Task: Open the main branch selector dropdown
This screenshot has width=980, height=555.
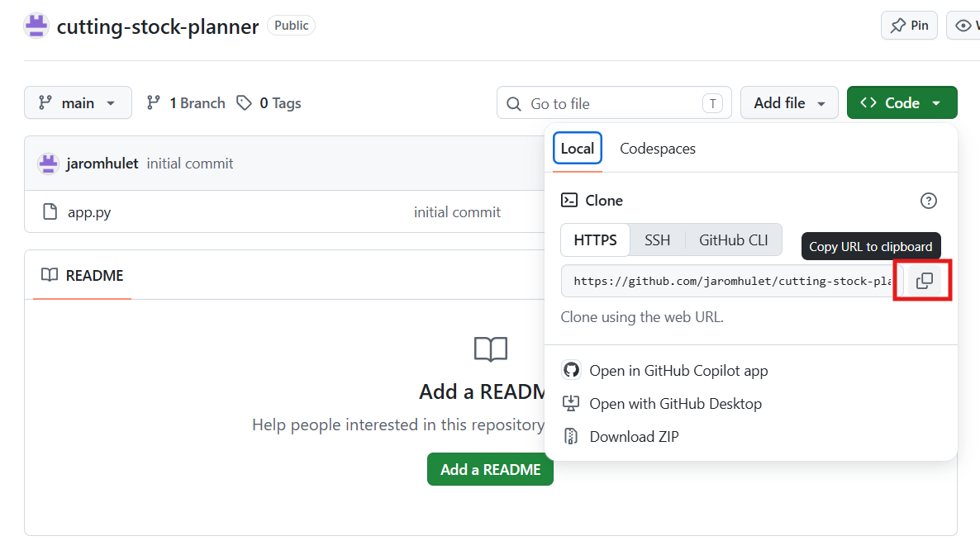Action: (x=78, y=102)
